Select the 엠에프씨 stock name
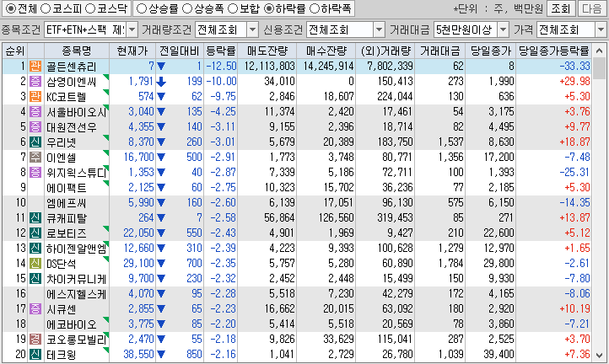 (66, 202)
